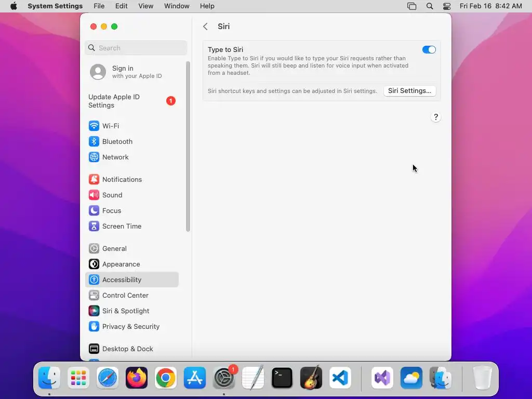532x399 pixels.
Task: Click the account avatar icon
Action: (98, 72)
